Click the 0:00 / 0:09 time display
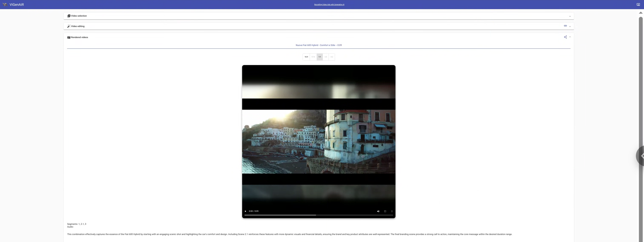 pyautogui.click(x=253, y=211)
